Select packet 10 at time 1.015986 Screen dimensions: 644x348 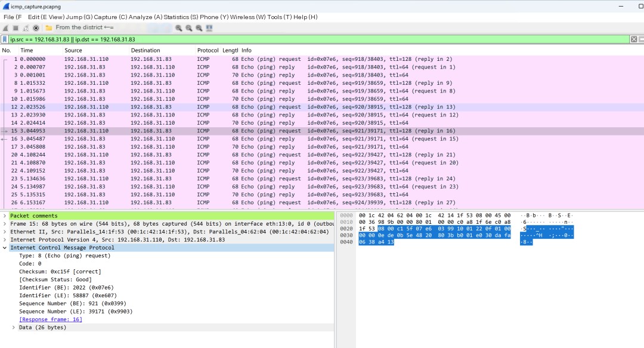point(322,99)
